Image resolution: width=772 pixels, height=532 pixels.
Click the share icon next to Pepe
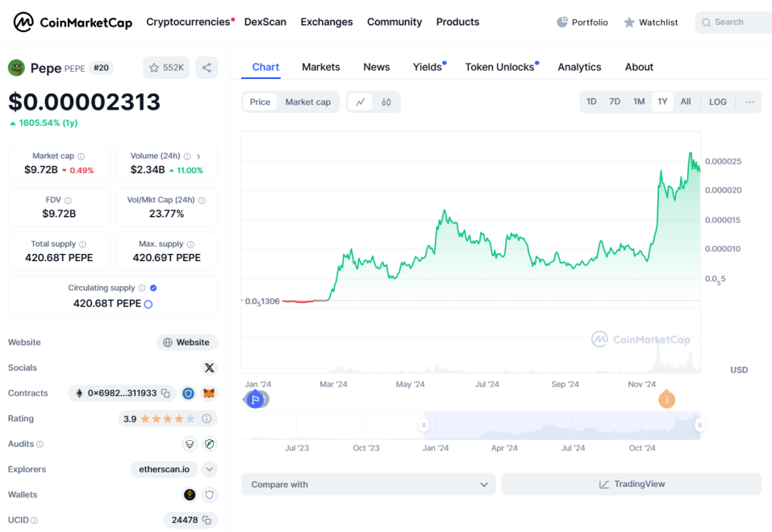pyautogui.click(x=207, y=68)
